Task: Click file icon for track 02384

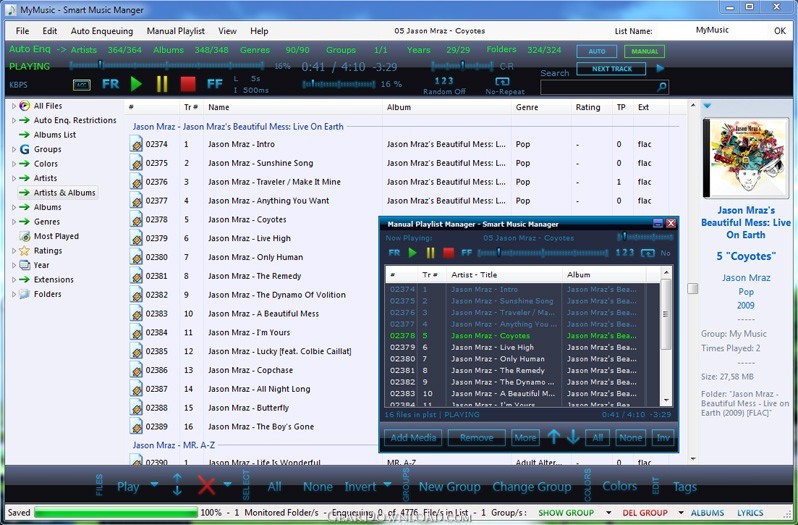Action: point(136,333)
